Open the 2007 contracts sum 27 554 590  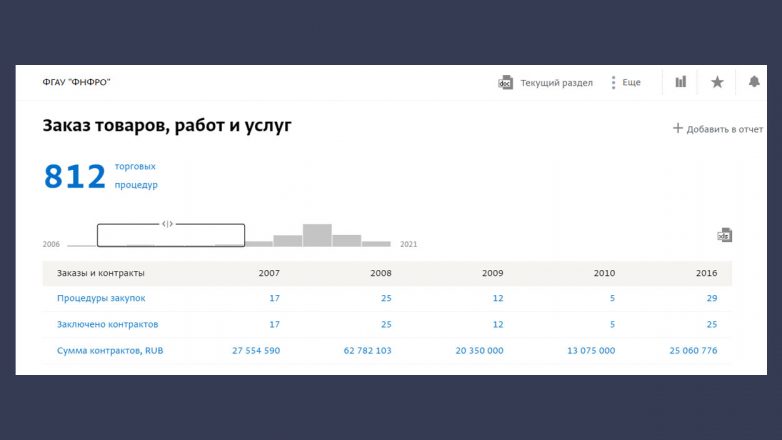tap(255, 350)
